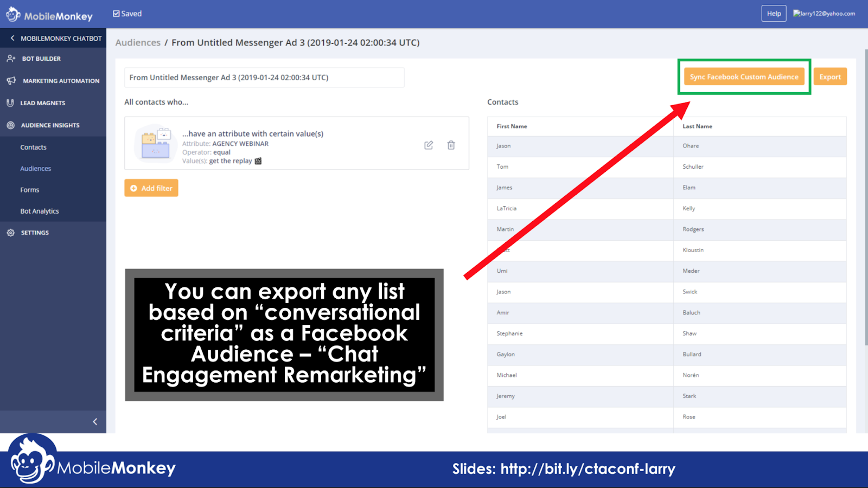Select the contact row Umi Meder
The height and width of the screenshot is (488, 868).
pyautogui.click(x=667, y=271)
